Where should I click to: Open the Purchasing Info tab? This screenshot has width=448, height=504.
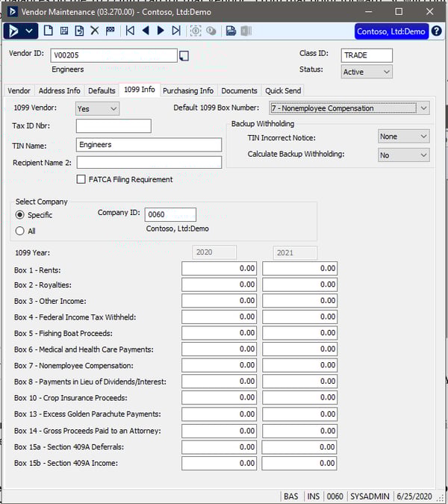[188, 90]
